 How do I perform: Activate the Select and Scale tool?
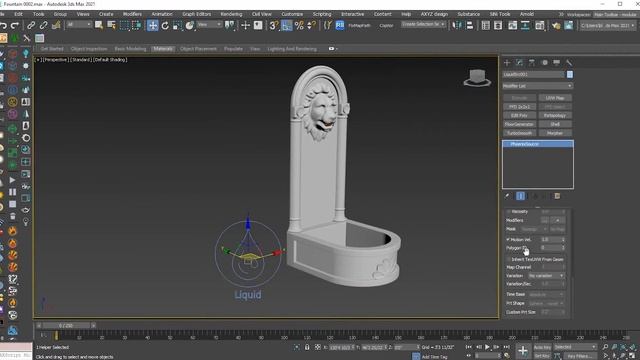(177, 25)
